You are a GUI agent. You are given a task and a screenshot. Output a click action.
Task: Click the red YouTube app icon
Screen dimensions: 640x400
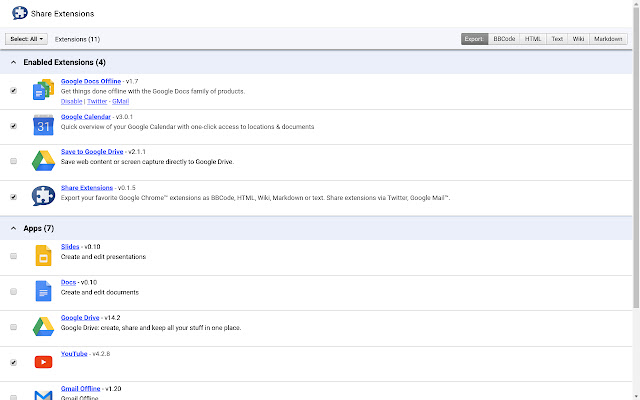click(x=42, y=362)
